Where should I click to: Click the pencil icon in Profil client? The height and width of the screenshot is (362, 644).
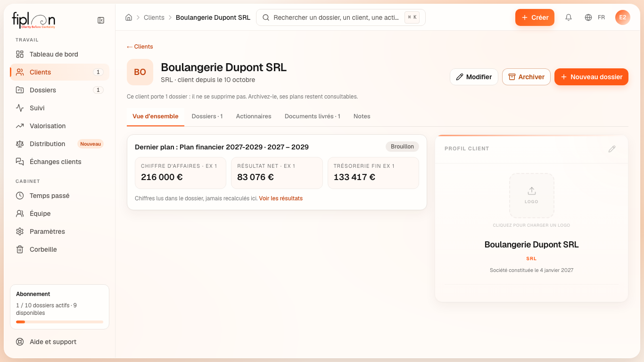coord(612,148)
